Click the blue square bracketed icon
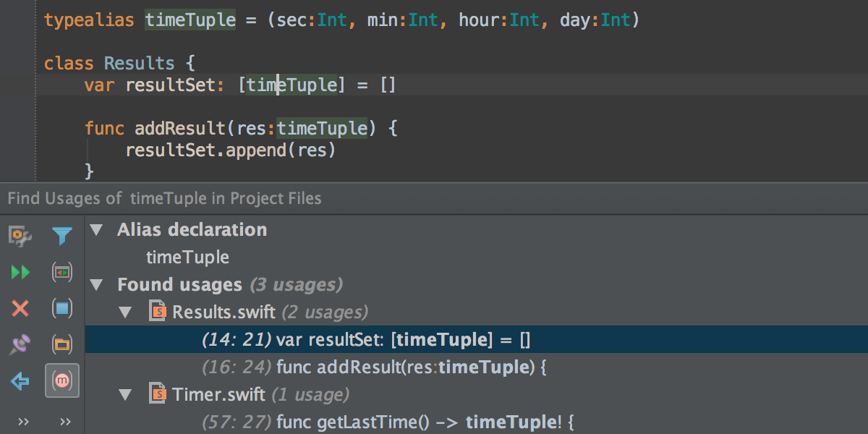This screenshot has height=434, width=868. pos(62,307)
